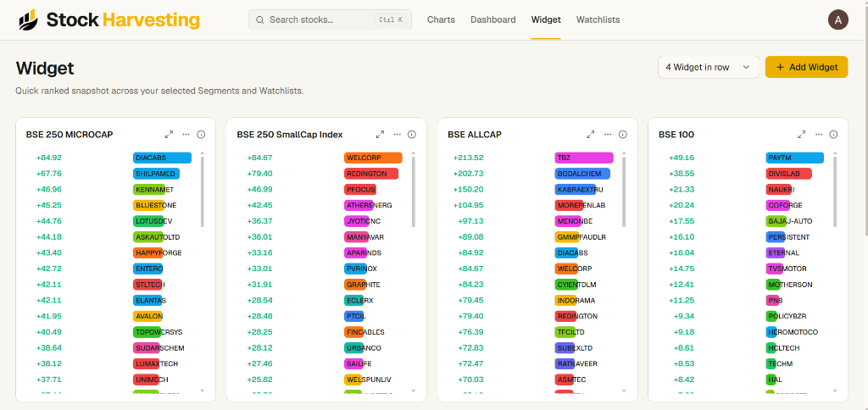This screenshot has height=410, width=868.
Task: Click the plus icon in Add Widget
Action: point(780,67)
